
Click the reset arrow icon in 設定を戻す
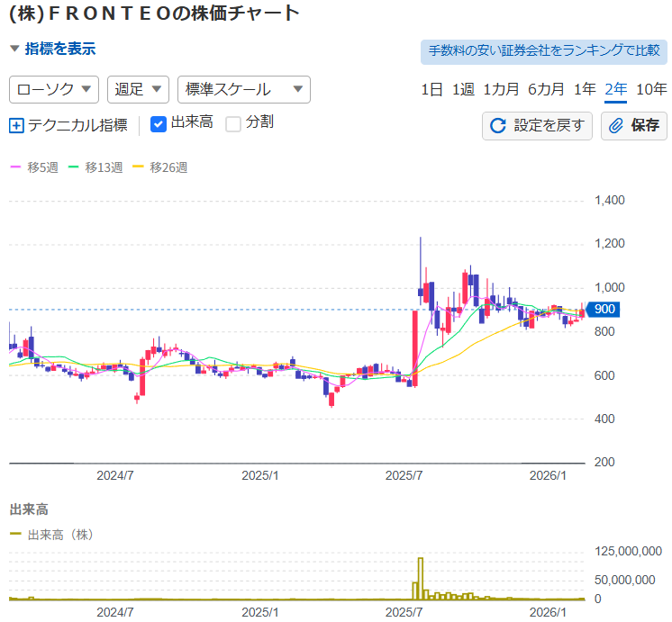tap(497, 126)
